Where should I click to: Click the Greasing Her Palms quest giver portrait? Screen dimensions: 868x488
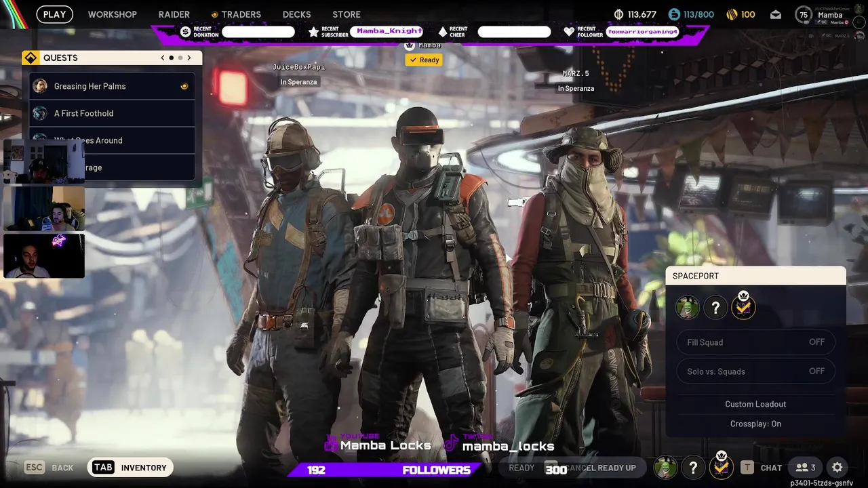click(x=40, y=86)
